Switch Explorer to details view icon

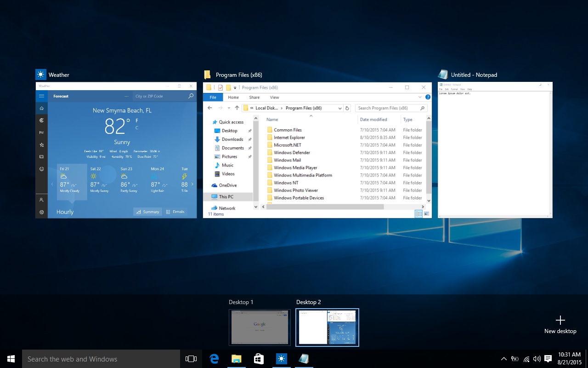[x=418, y=214]
